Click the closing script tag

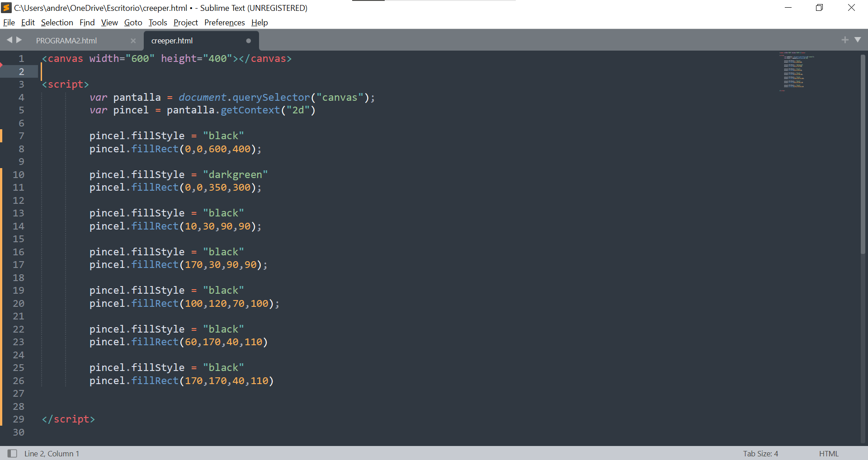[68, 419]
